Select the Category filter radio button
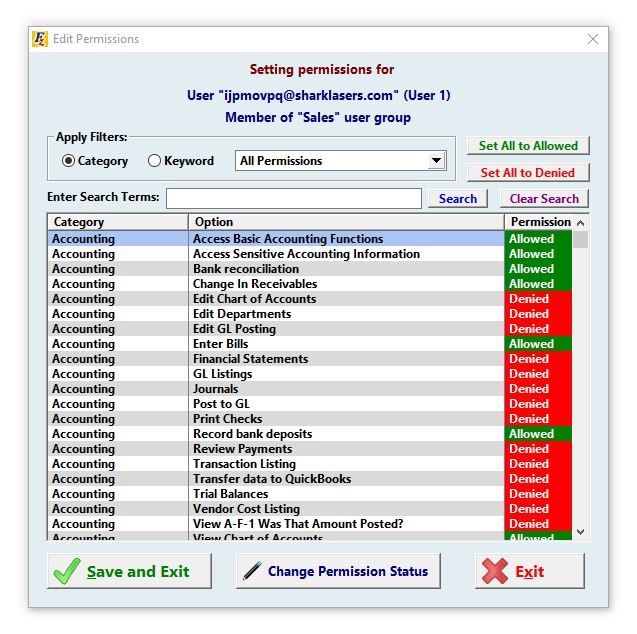The height and width of the screenshot is (634, 637). (x=68, y=161)
